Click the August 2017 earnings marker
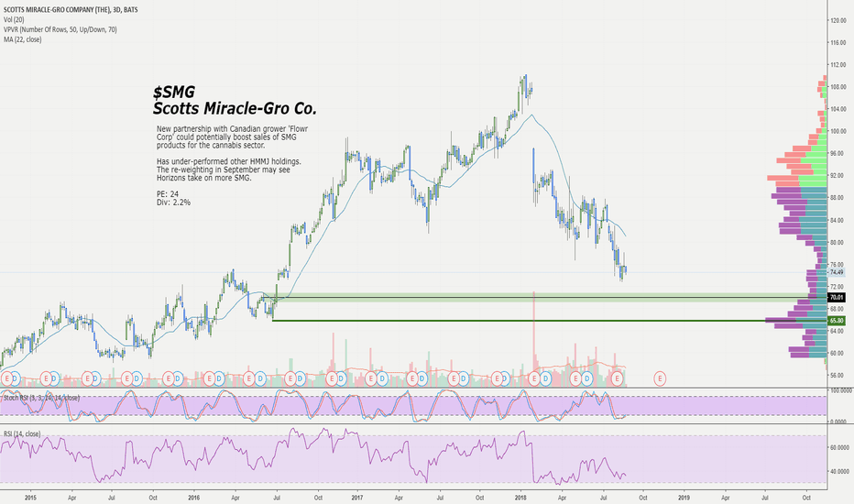This screenshot has width=854, height=504. point(453,378)
